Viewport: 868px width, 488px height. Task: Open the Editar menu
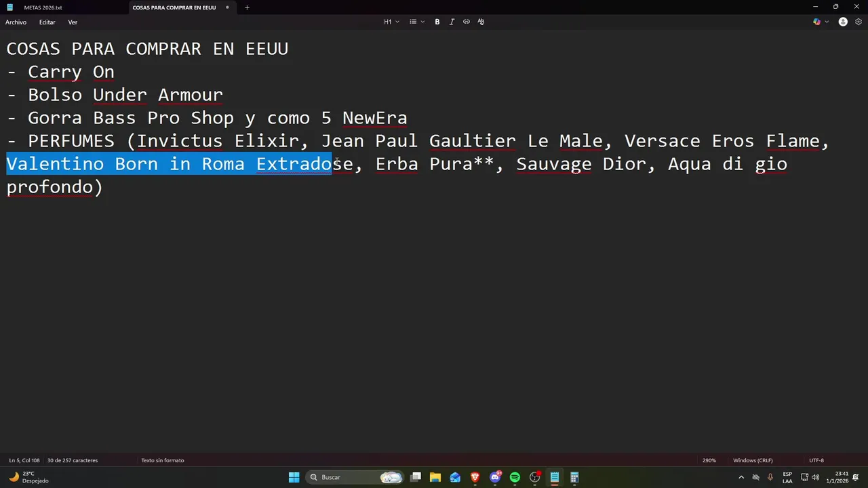(47, 22)
